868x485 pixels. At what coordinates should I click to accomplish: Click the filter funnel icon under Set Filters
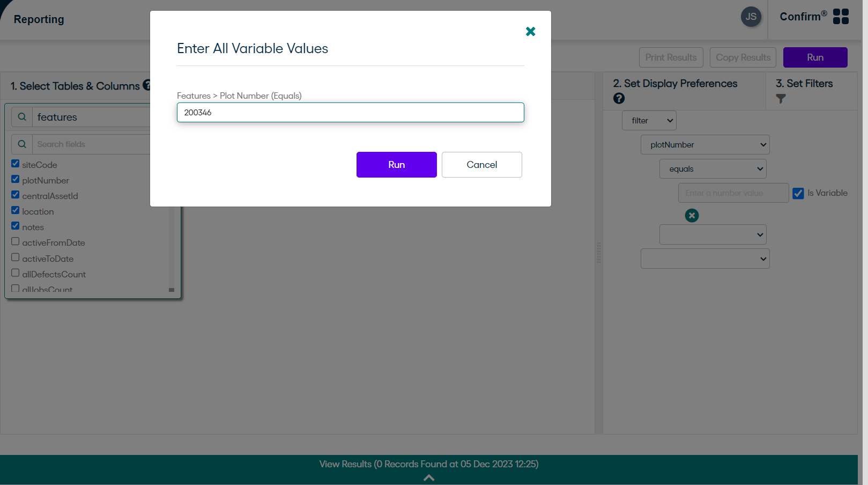coord(781,99)
